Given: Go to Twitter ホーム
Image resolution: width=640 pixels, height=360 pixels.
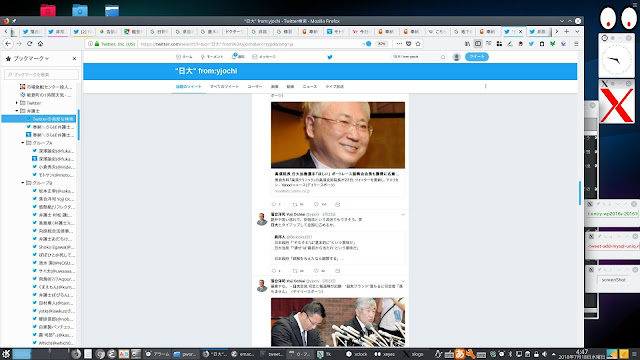Looking at the screenshot, I should tap(184, 57).
